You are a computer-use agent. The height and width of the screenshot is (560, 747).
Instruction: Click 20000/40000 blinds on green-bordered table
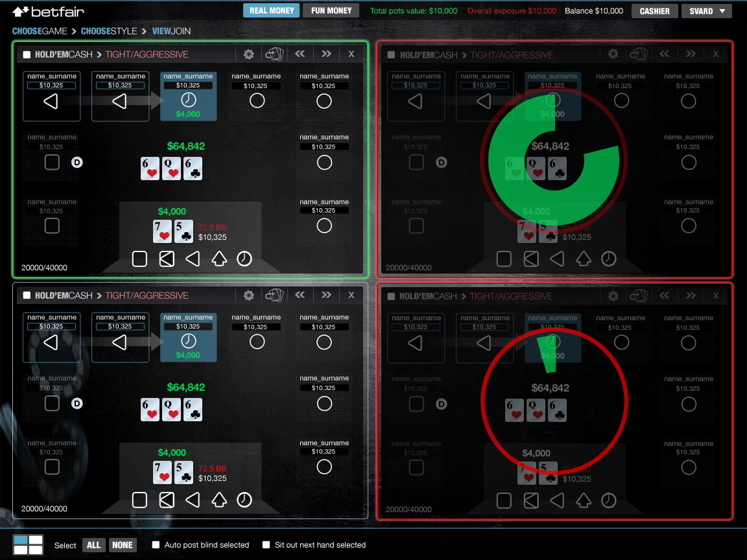click(44, 268)
